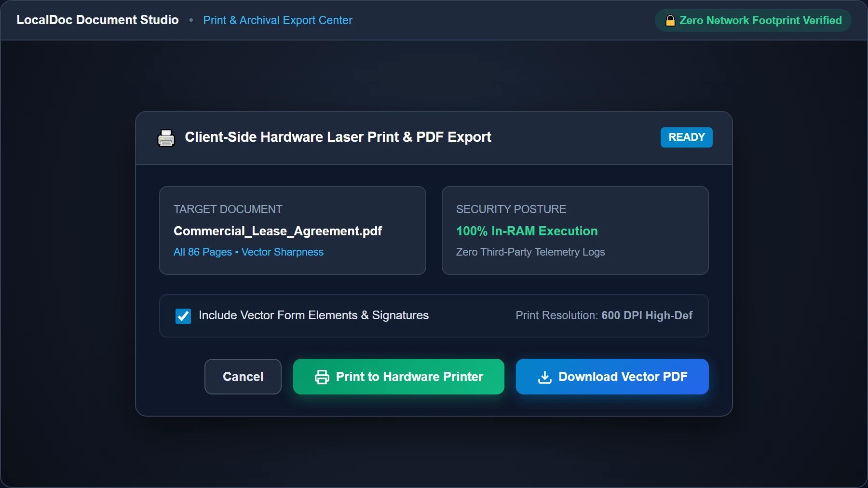This screenshot has width=868, height=488.
Task: Click the Include Vector Form Elements label
Action: click(x=313, y=315)
